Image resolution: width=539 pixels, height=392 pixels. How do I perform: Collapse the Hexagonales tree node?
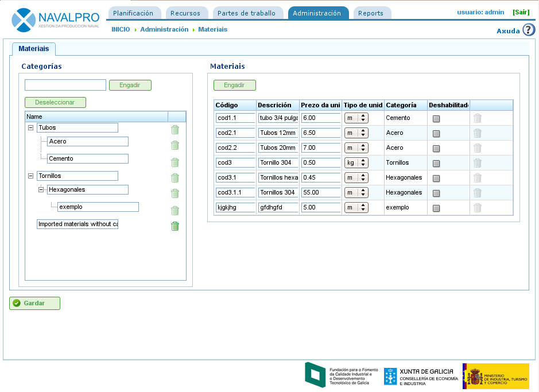pyautogui.click(x=41, y=190)
